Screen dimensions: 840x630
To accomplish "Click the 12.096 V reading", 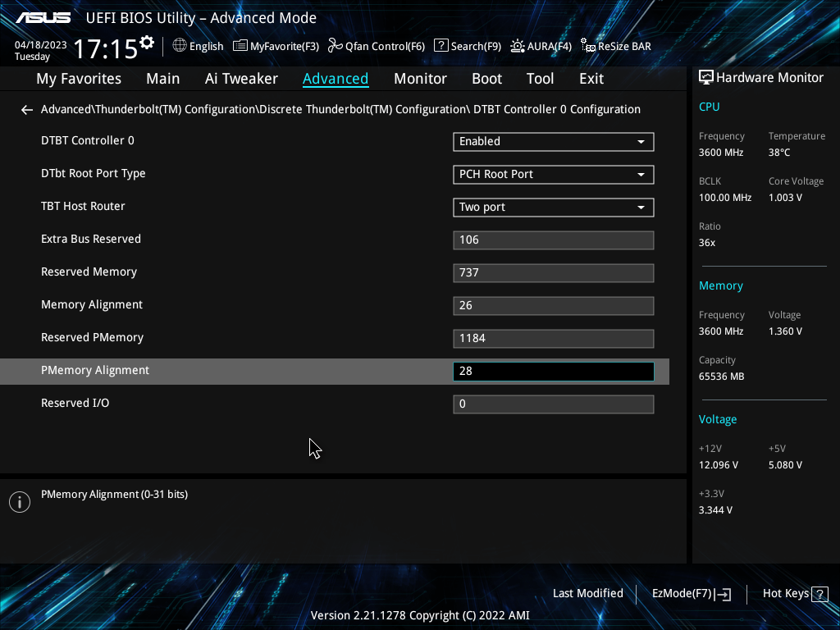I will click(719, 465).
